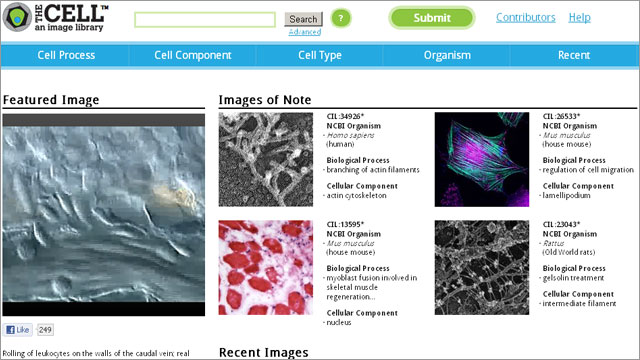The image size is (640, 360).
Task: Open the CIL:34926 actin filaments thumbnail
Action: click(266, 160)
